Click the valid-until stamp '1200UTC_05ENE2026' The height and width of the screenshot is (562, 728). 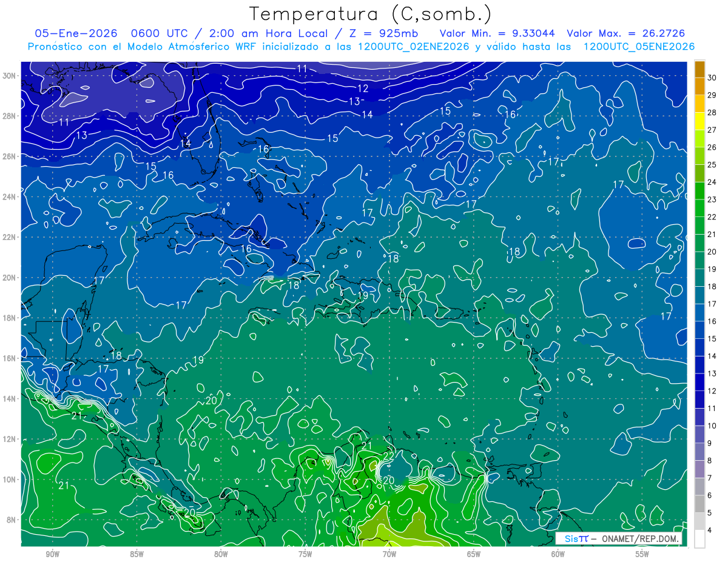(638, 47)
